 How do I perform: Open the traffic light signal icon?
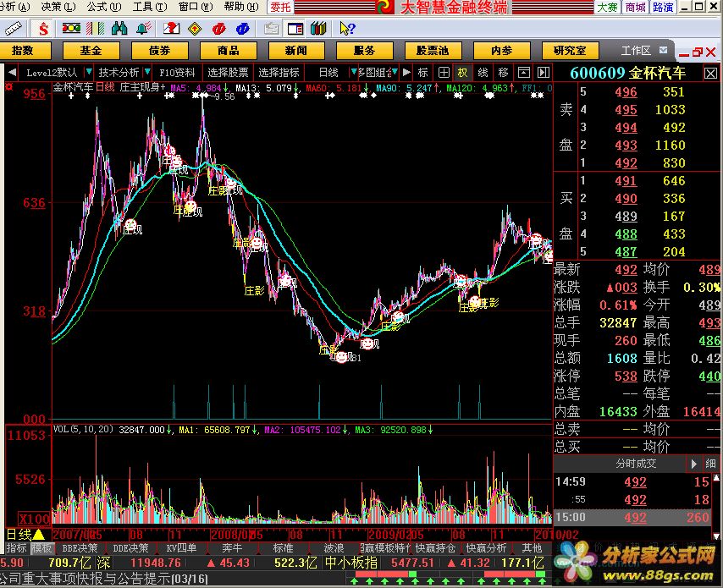click(71, 29)
